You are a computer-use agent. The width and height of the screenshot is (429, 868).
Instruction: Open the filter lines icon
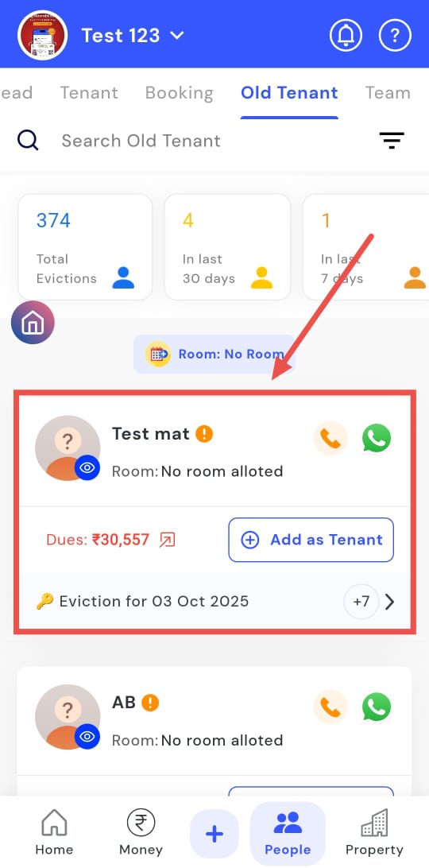click(x=392, y=141)
